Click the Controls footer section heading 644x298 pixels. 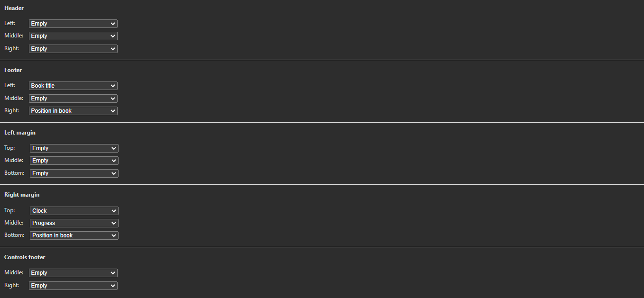[x=25, y=257]
